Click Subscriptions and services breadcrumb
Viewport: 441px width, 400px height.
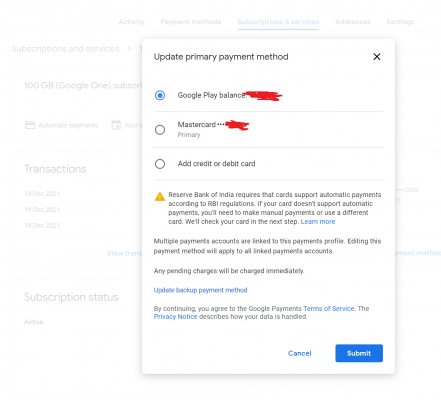(x=65, y=49)
